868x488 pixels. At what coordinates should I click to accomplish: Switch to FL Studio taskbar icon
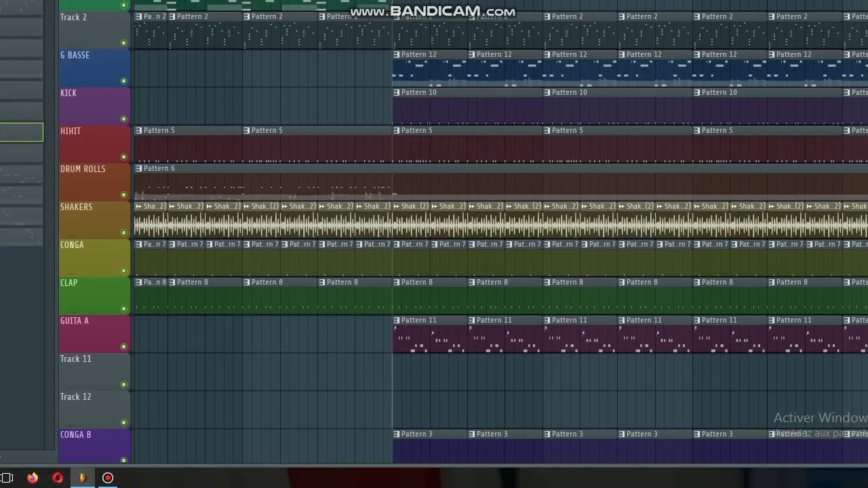[x=83, y=478]
